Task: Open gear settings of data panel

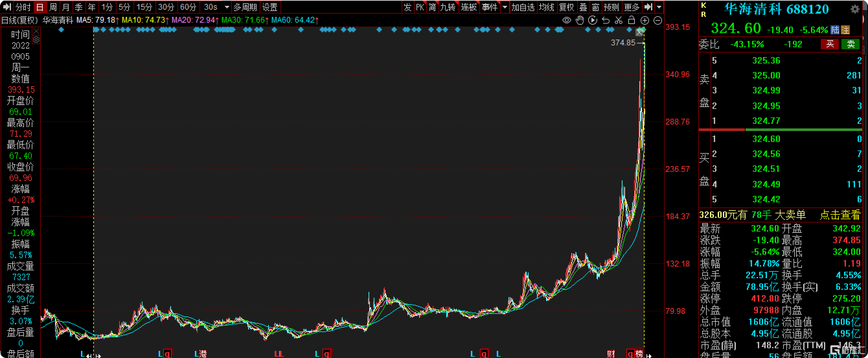Action: [x=36, y=40]
